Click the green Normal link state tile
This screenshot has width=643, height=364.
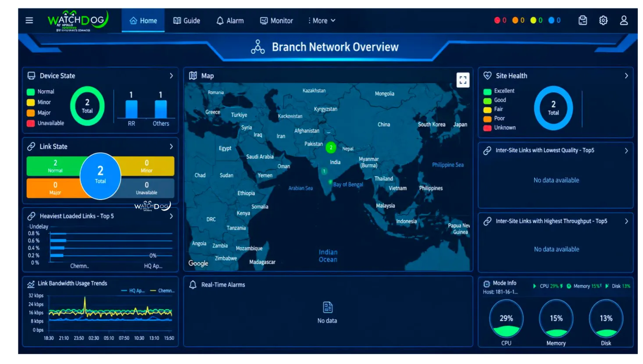[x=55, y=166]
